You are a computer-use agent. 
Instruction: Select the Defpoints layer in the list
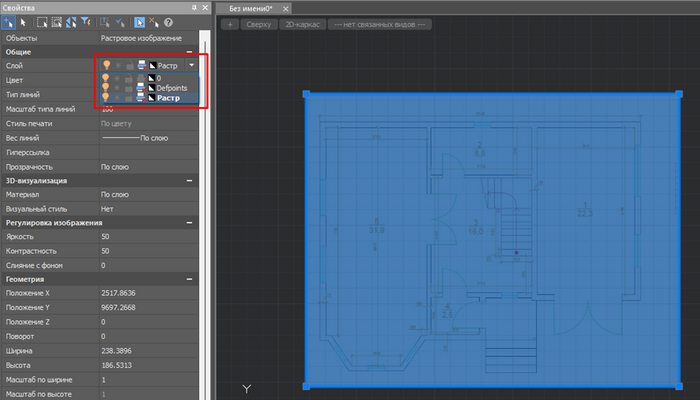tap(172, 88)
